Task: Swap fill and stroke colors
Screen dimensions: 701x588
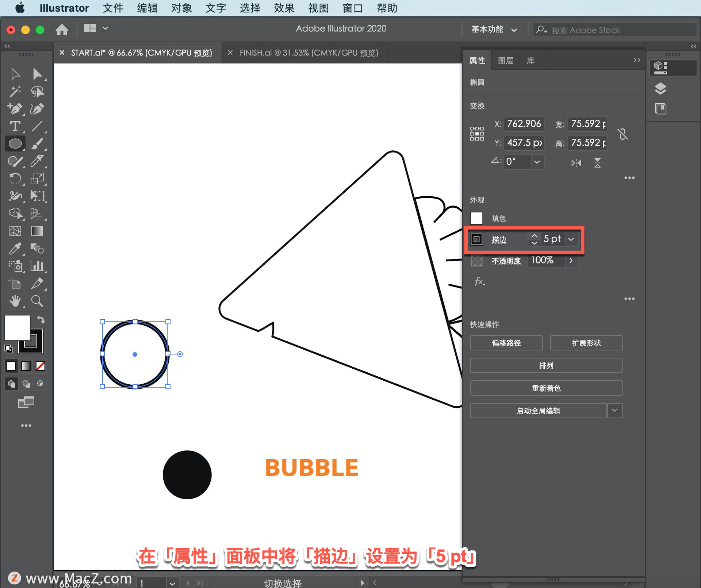Action: coord(41,320)
